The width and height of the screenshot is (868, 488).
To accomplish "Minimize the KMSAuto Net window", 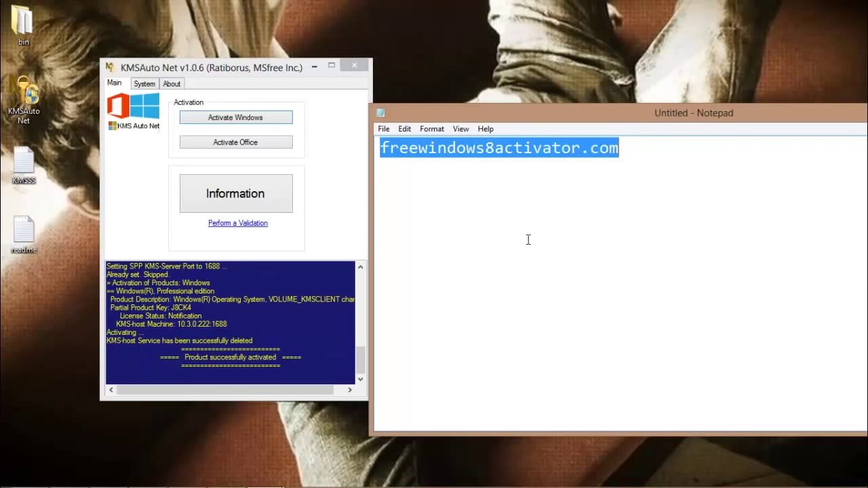I will tap(315, 66).
